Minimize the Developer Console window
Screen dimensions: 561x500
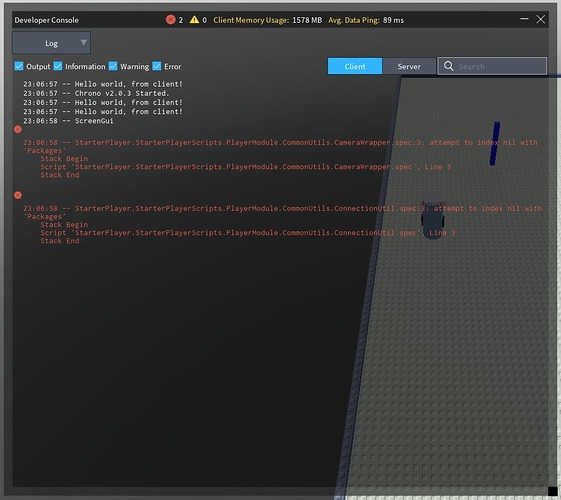[x=525, y=19]
